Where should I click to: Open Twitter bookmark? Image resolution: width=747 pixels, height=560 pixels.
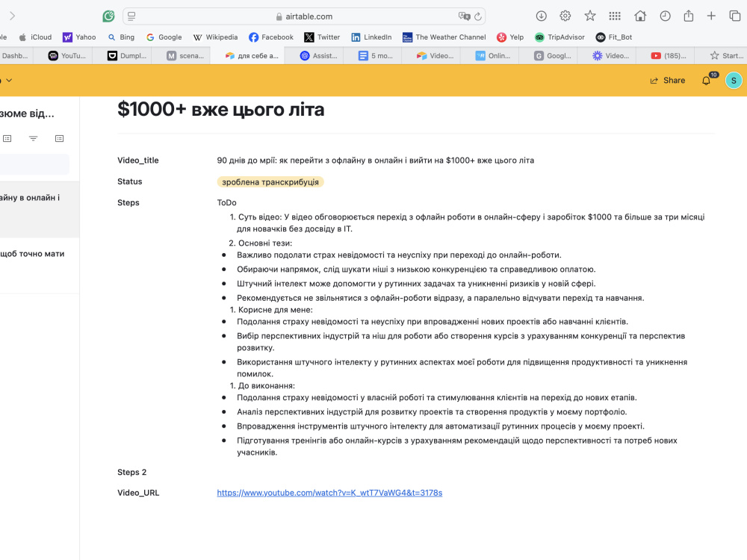[323, 37]
